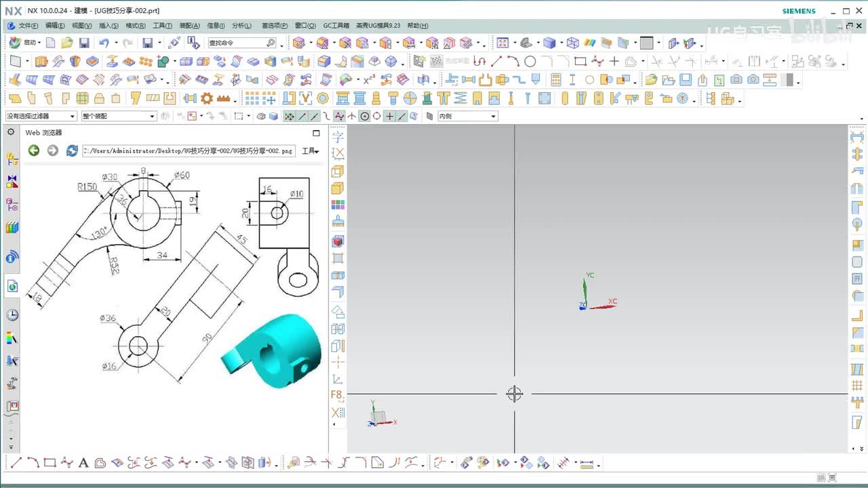This screenshot has width=868, height=488.
Task: Open a file with the folder icon
Action: coord(67,43)
